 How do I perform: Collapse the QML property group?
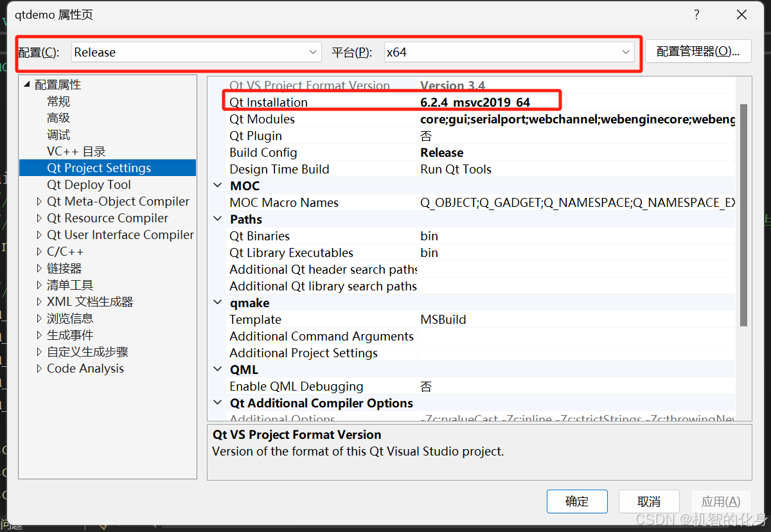(217, 369)
